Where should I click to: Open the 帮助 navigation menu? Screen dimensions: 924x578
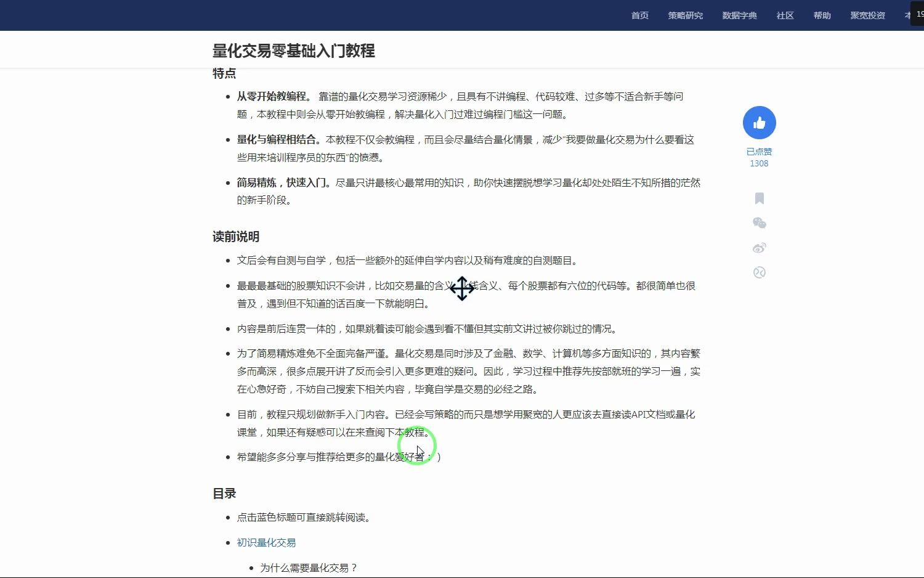pyautogui.click(x=822, y=15)
